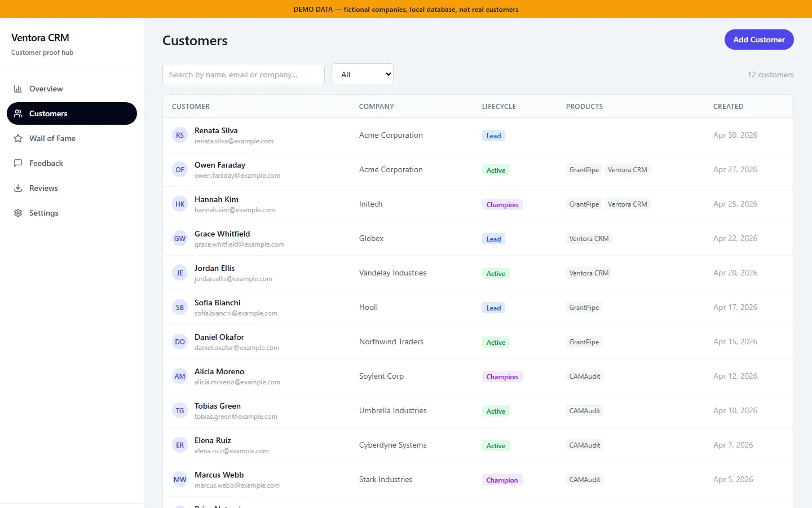Navigate to Reviews
Screen dimensions: 812x508
(72, 188)
